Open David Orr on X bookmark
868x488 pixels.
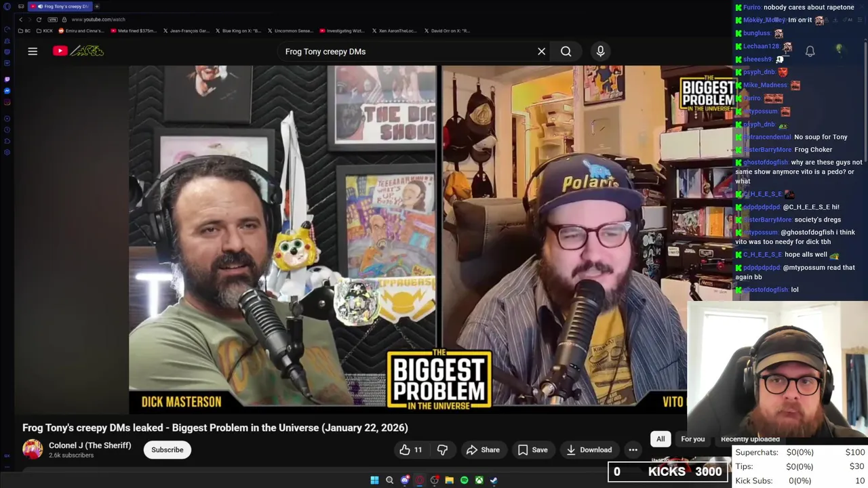[x=446, y=30]
